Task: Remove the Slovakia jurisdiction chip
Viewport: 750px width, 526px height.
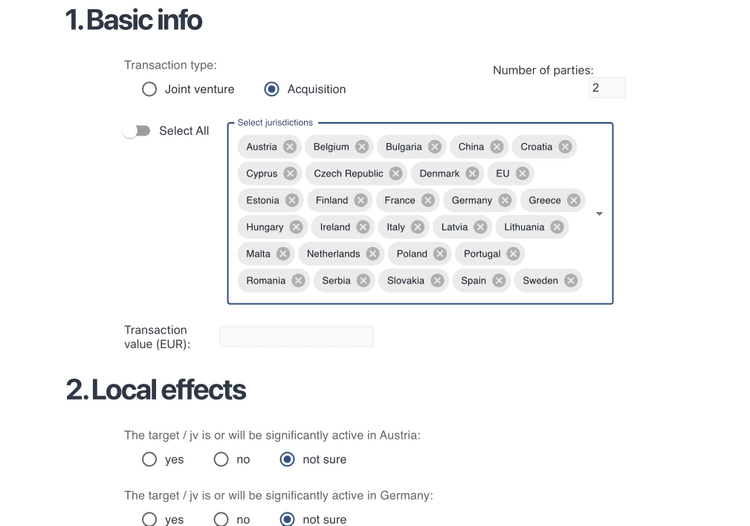Action: tap(437, 281)
